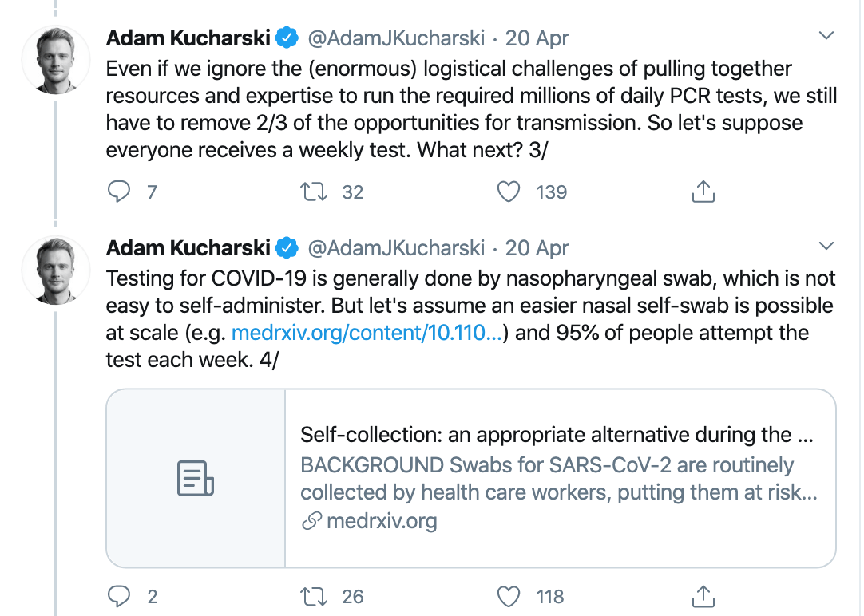Share the first tweet ending in 3/
Image resolution: width=864 pixels, height=616 pixels.
702,192
